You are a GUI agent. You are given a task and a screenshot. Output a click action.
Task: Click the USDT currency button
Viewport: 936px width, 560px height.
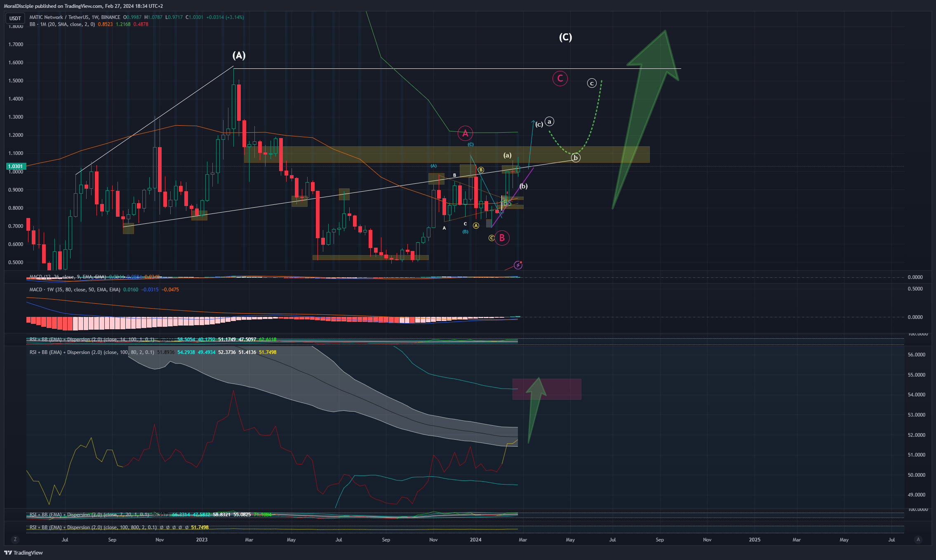click(x=15, y=18)
